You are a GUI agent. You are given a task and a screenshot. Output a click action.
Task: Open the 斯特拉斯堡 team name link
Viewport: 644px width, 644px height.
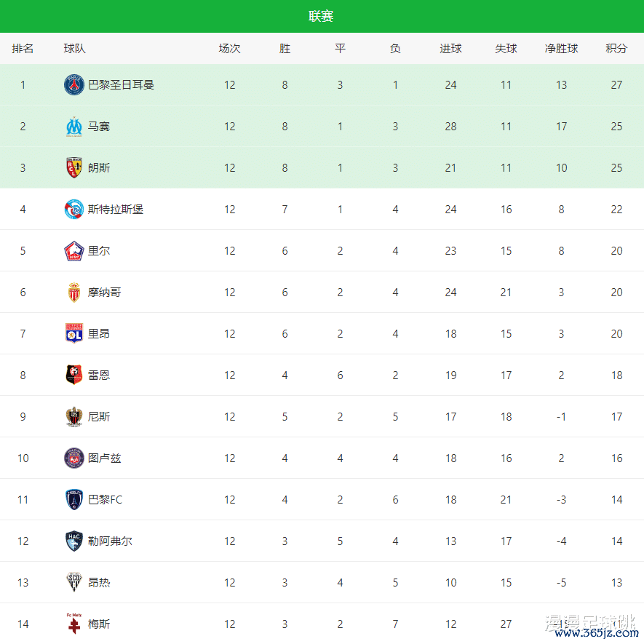pyautogui.click(x=116, y=210)
